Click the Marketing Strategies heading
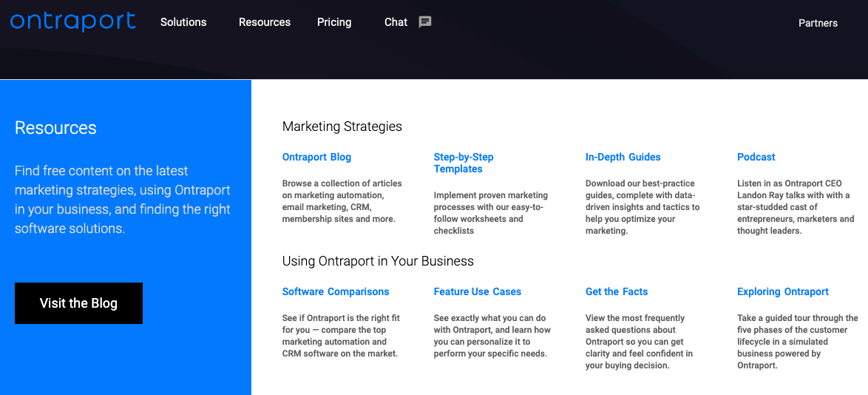 342,126
